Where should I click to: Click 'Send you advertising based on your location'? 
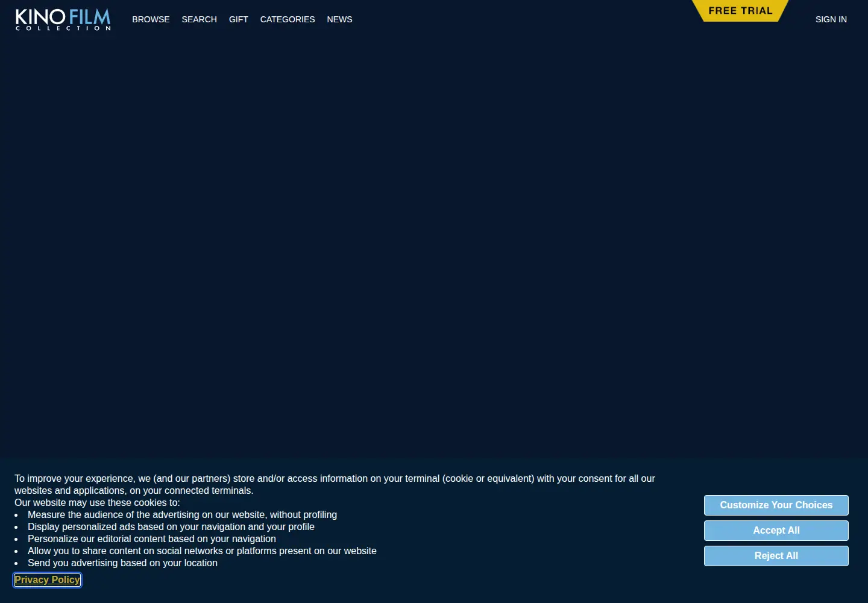click(122, 563)
